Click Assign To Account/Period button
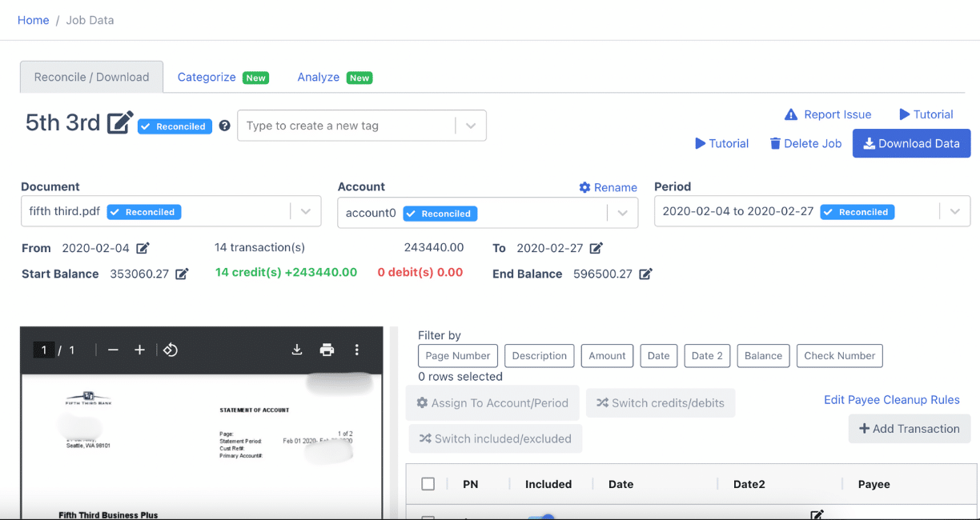This screenshot has width=980, height=520. point(492,402)
